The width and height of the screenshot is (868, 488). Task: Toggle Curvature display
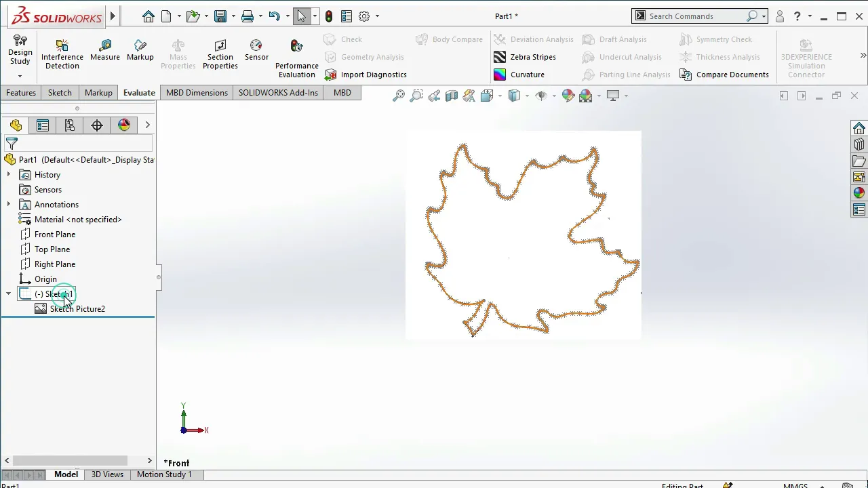click(x=519, y=75)
